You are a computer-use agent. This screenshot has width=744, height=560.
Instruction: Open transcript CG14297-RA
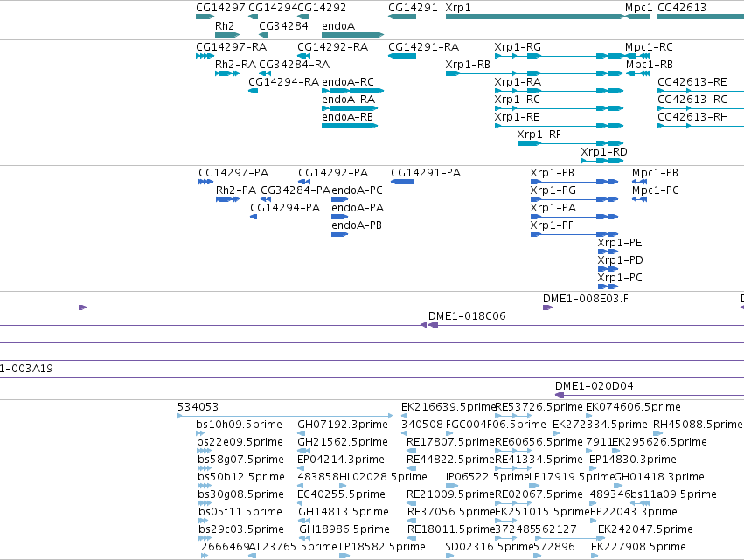coord(231,47)
